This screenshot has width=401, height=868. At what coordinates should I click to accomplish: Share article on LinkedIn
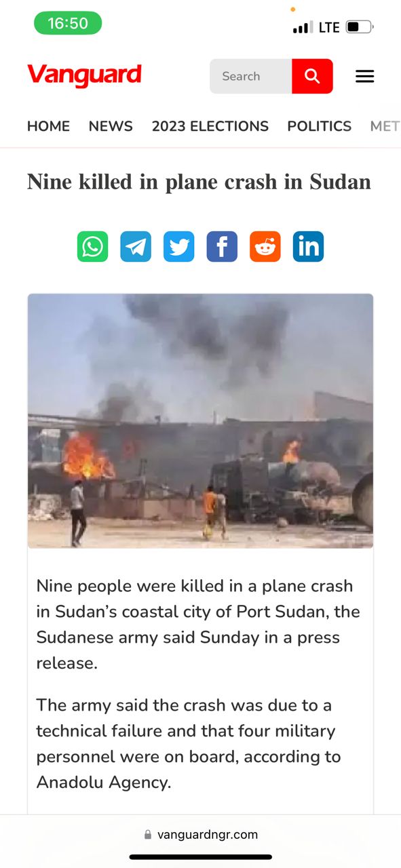(308, 246)
